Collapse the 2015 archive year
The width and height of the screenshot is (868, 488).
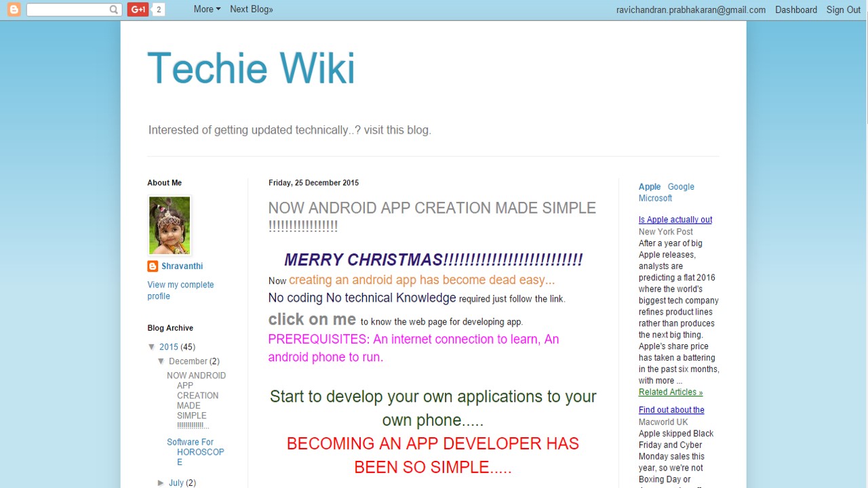(x=152, y=347)
